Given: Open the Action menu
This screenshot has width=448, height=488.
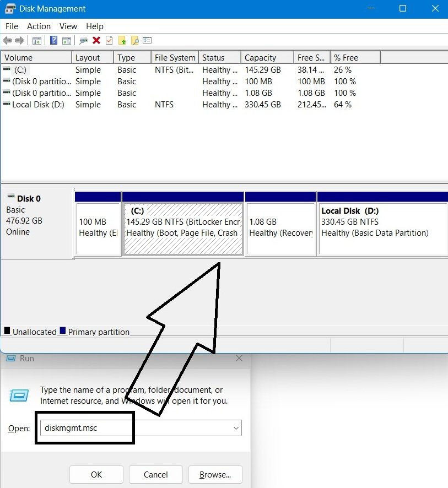Looking at the screenshot, I should pos(39,26).
